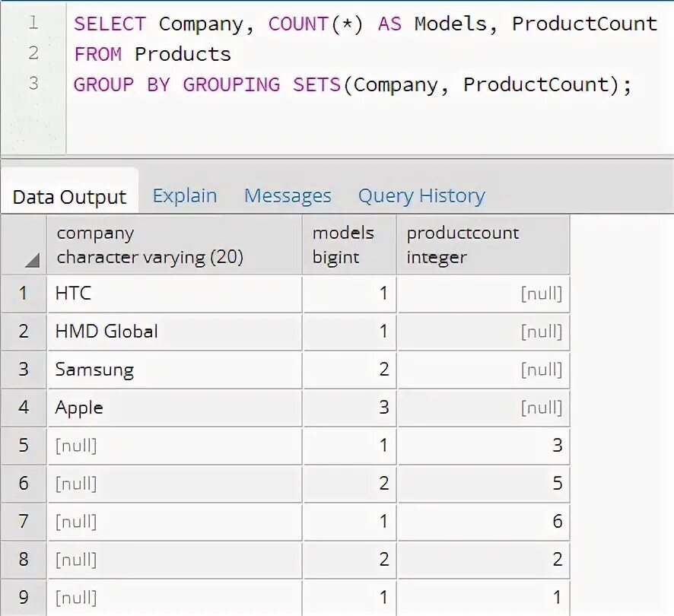The image size is (674, 616).
Task: Select row number 4 header
Action: pos(24,408)
